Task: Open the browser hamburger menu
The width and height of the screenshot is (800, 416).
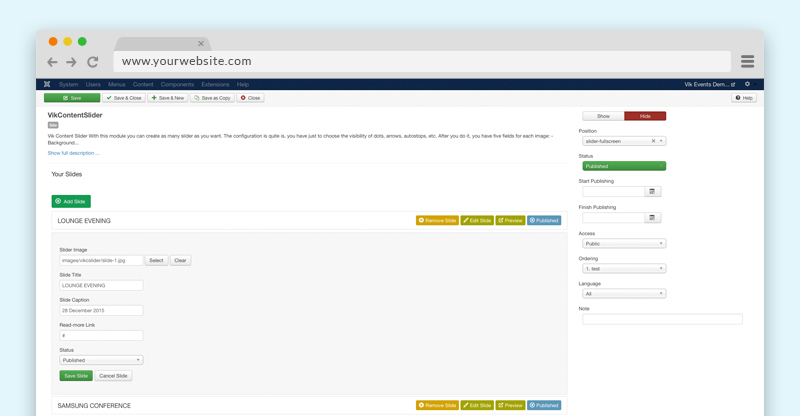Action: click(x=747, y=61)
